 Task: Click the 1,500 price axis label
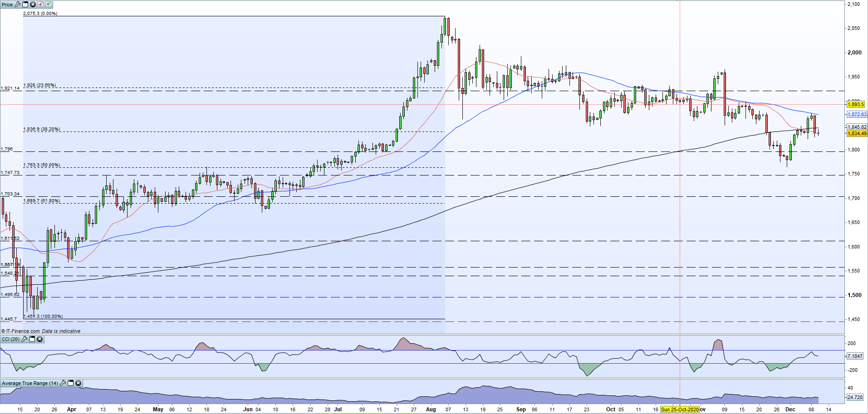pyautogui.click(x=854, y=295)
